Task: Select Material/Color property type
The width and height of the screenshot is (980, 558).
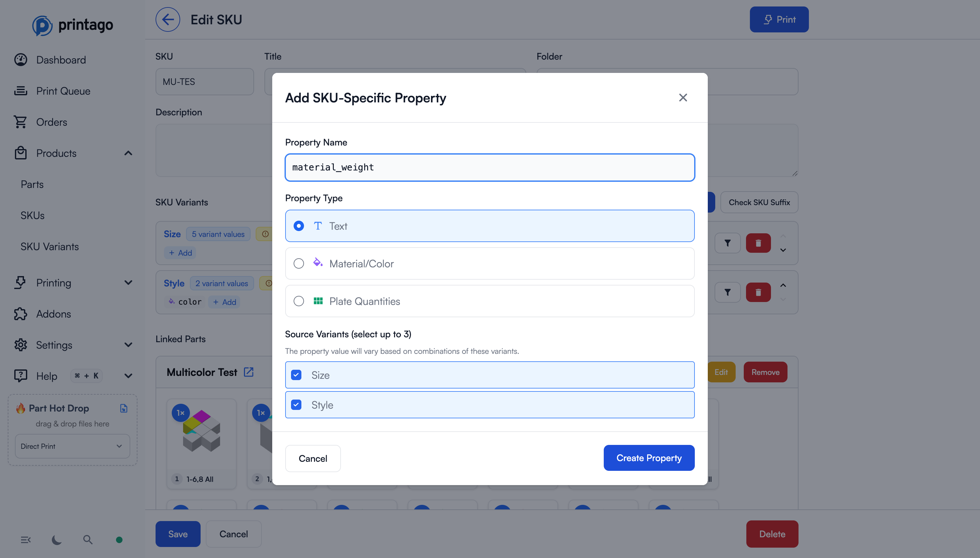Action: click(298, 263)
